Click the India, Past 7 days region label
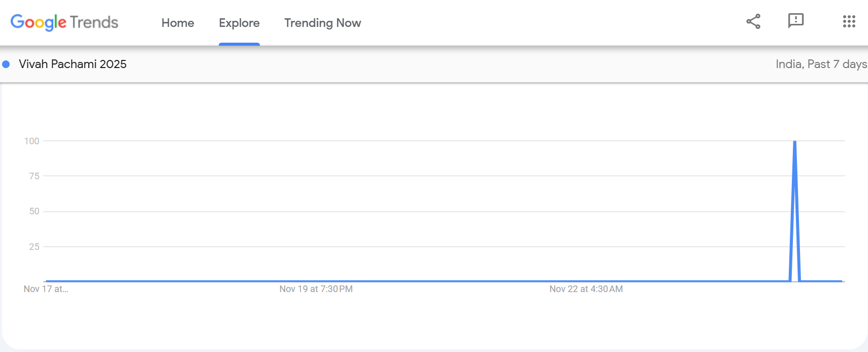The height and width of the screenshot is (352, 868). pos(821,64)
